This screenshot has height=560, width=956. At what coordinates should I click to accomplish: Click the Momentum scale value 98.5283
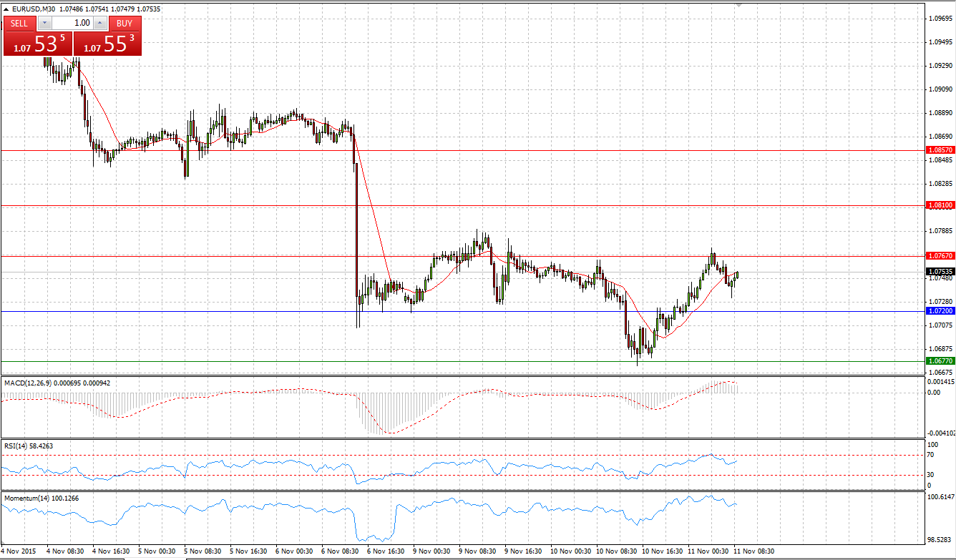point(940,541)
